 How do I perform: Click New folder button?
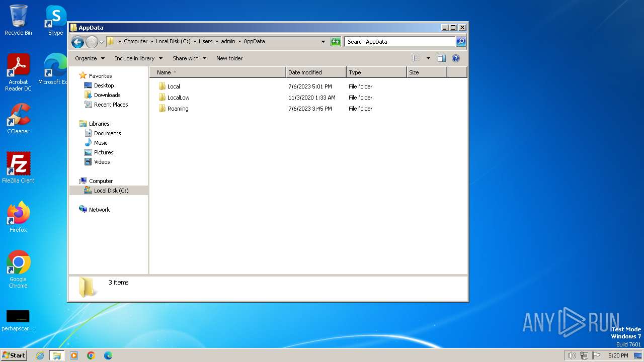pyautogui.click(x=229, y=58)
